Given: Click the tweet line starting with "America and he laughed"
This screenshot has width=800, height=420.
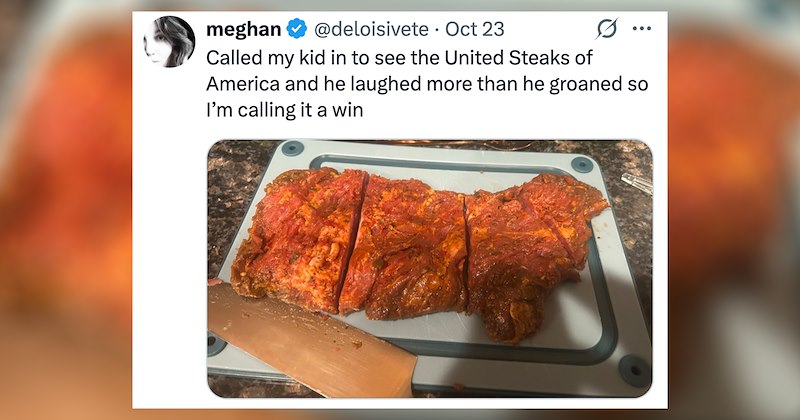Looking at the screenshot, I should 427,84.
